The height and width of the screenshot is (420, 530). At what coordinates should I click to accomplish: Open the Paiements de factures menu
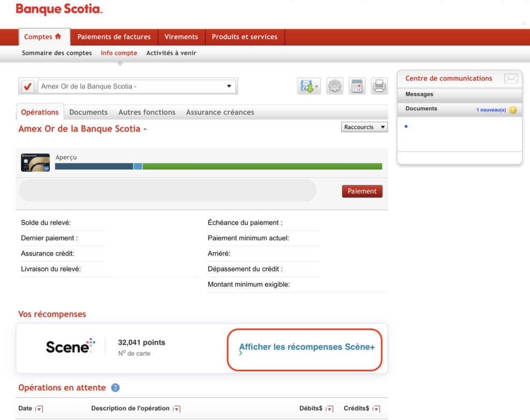coord(114,37)
